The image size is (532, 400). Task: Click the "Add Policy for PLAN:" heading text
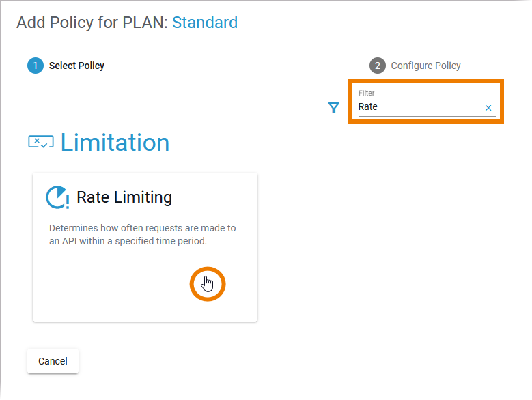(x=92, y=23)
